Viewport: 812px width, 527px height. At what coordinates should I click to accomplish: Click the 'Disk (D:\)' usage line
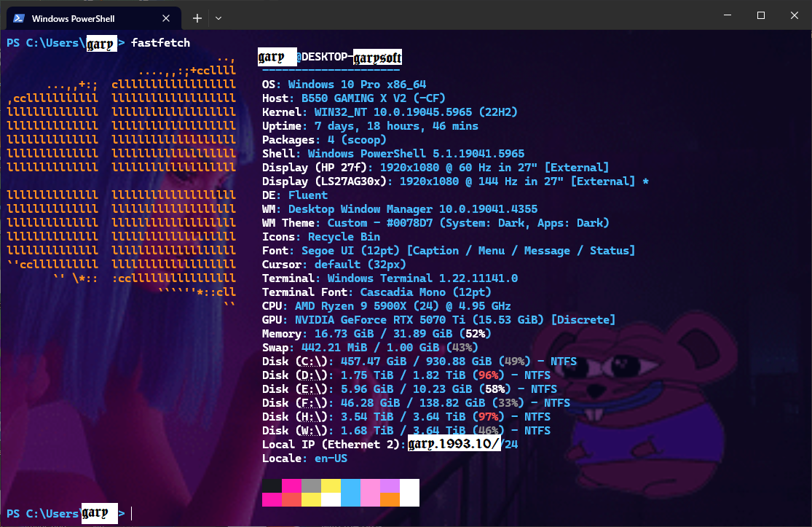click(x=406, y=375)
